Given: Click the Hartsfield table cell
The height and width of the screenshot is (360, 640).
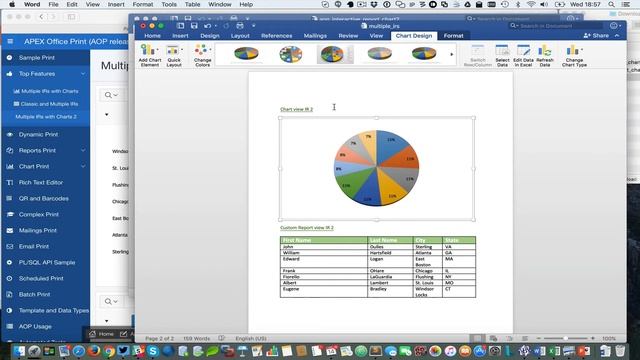Looking at the screenshot, I should coord(390,253).
